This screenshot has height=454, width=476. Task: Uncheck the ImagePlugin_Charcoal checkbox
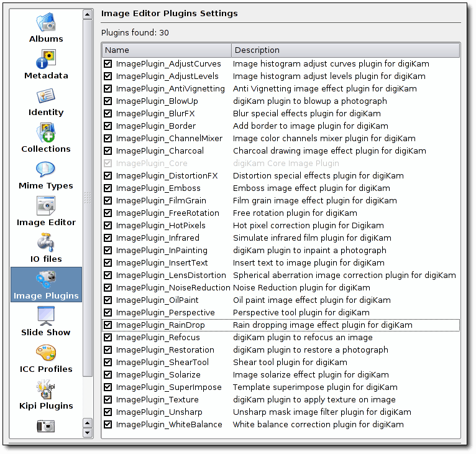click(108, 151)
